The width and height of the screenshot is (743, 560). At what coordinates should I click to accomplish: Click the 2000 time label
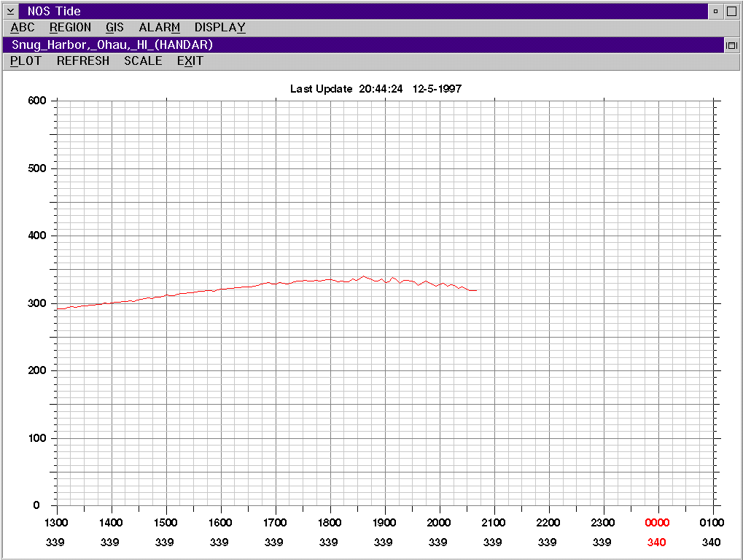[439, 523]
